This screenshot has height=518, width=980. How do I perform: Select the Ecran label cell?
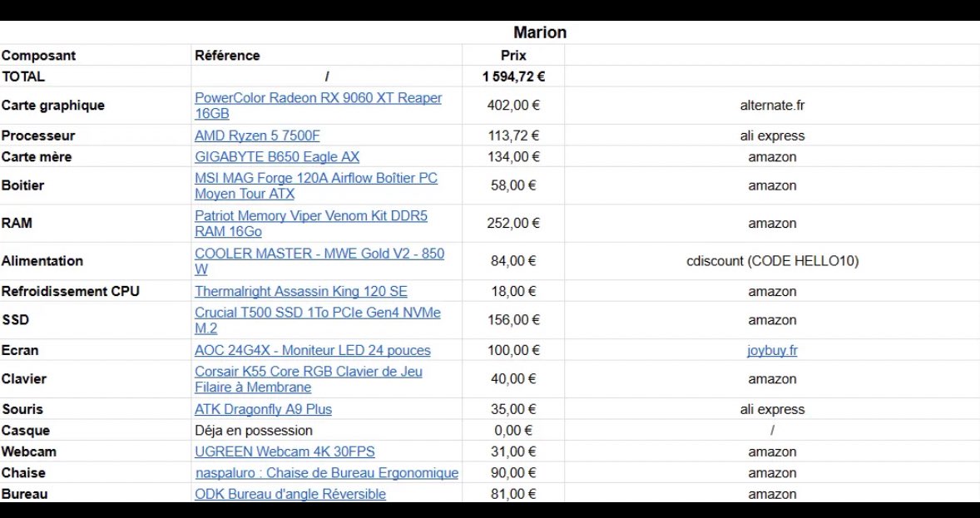(x=95, y=350)
